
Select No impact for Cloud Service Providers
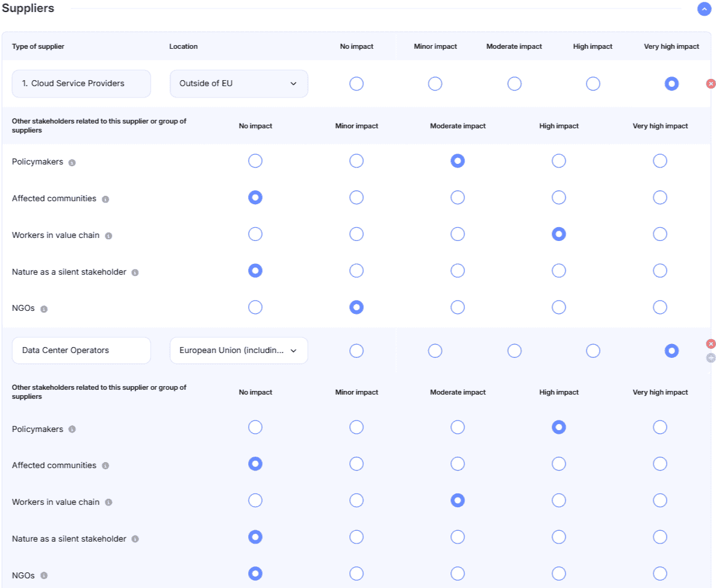356,84
